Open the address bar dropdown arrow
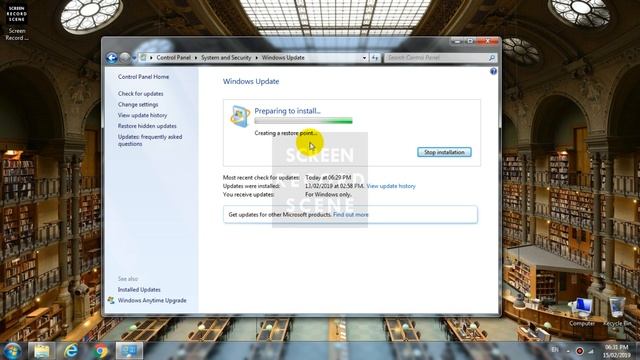 pos(364,58)
